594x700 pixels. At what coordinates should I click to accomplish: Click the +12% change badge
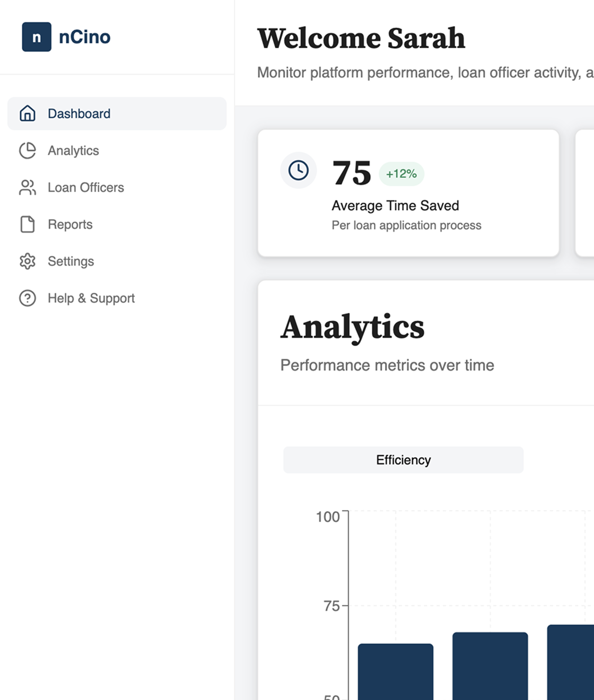[401, 174]
